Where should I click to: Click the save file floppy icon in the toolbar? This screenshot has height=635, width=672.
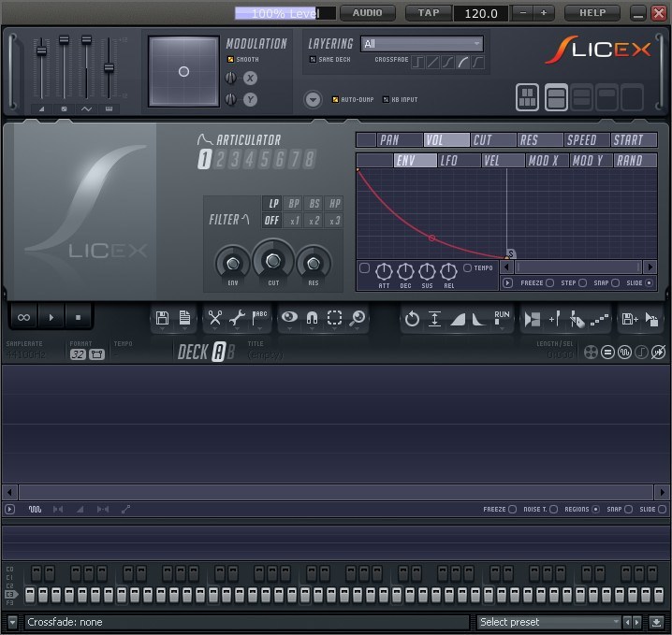click(x=162, y=318)
